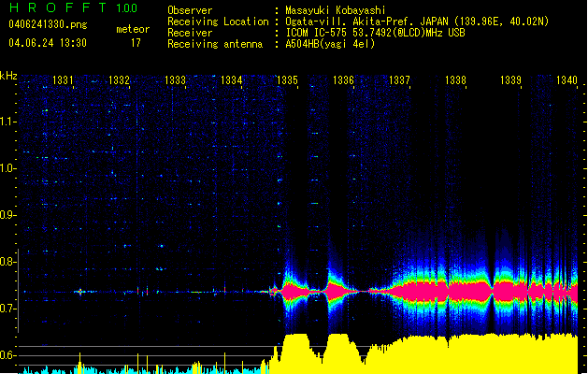This screenshot has height=374, width=588.
Task: Click the kHz axis unit label
Action: pyautogui.click(x=8, y=76)
